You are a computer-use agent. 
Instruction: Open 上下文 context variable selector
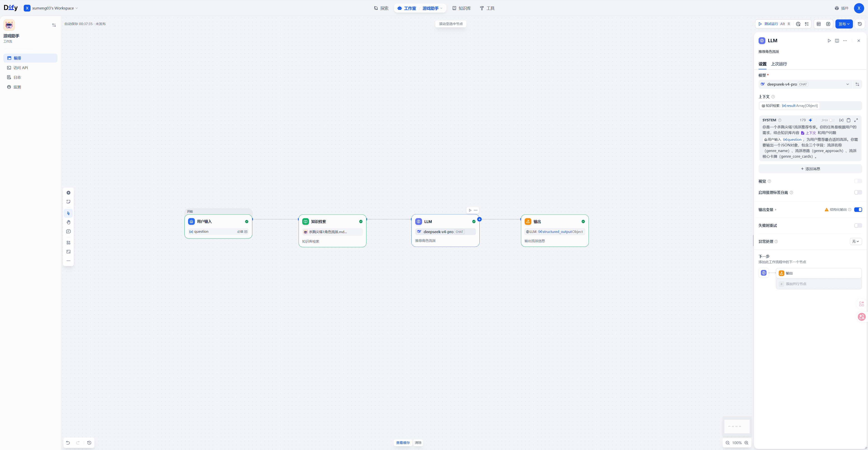[810, 106]
